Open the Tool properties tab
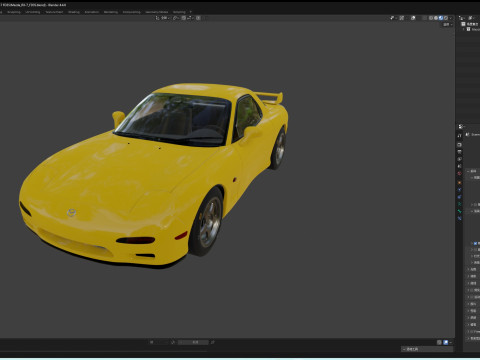The width and height of the screenshot is (480, 360). click(x=460, y=136)
